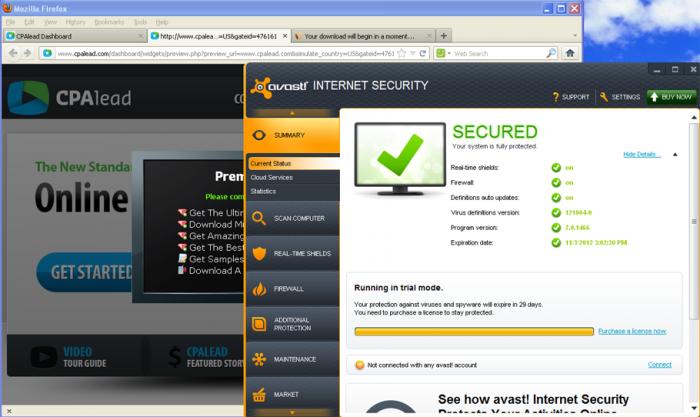
Task: Click the Real-time shields on status indicator
Action: (556, 168)
